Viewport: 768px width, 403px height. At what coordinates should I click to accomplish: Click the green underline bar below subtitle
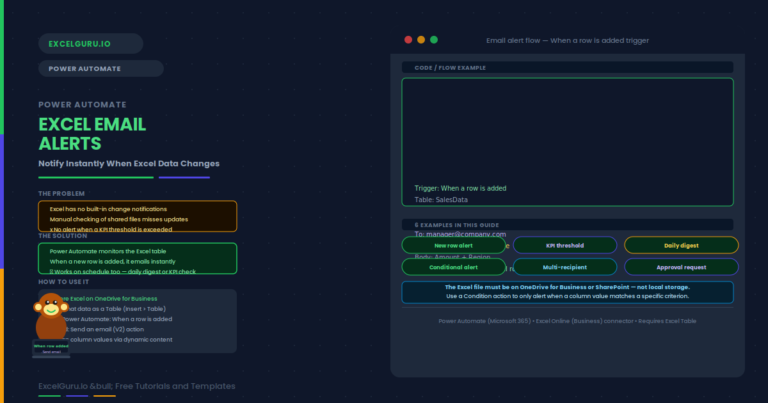pos(96,177)
